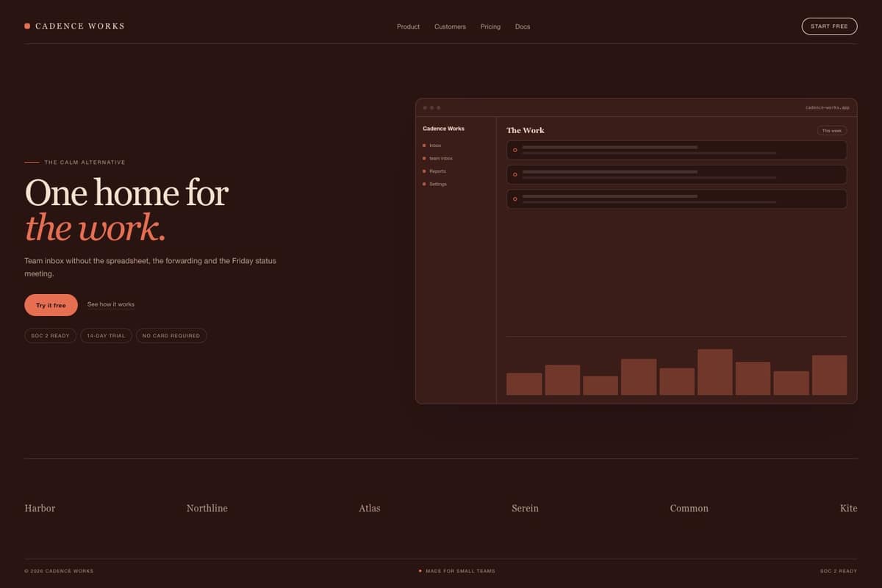
Task: Open the Pricing nav link
Action: [x=490, y=26]
